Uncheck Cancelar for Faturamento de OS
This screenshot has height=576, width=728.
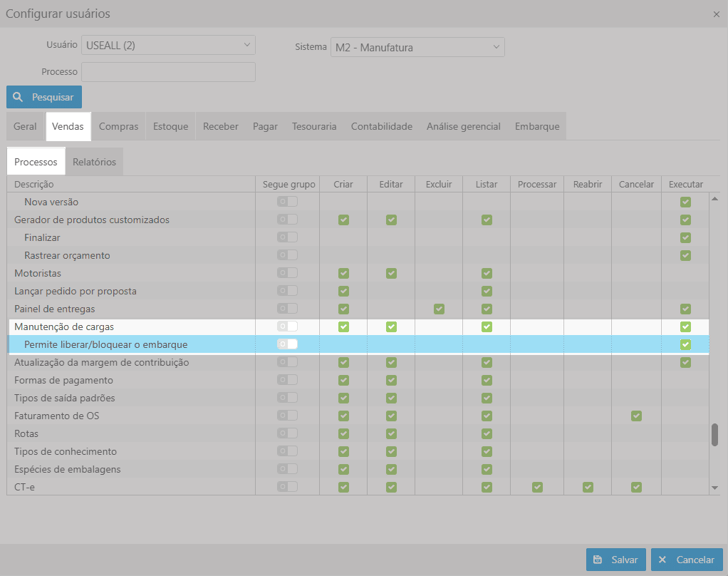(636, 416)
